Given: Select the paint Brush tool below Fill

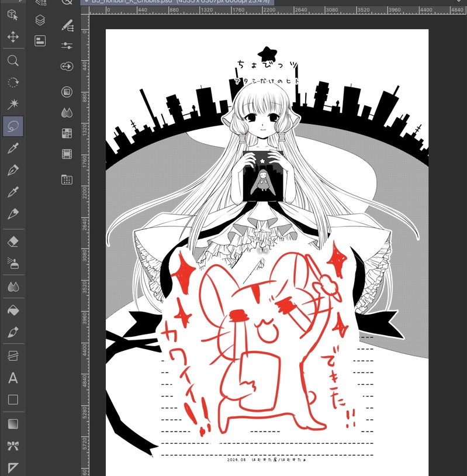Looking at the screenshot, I should [13, 332].
